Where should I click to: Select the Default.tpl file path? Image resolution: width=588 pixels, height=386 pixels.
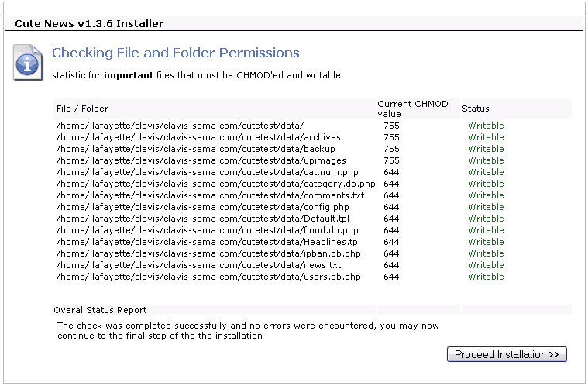click(203, 219)
